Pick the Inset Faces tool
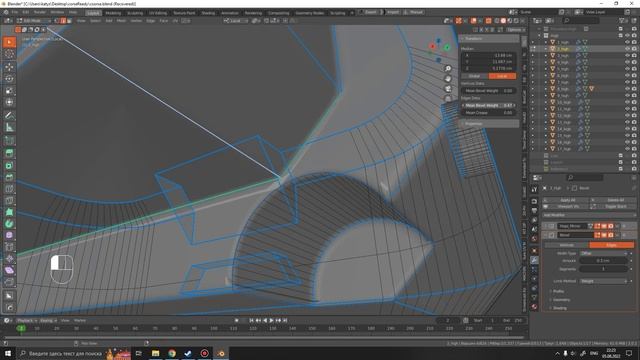The image size is (640, 360). [x=9, y=165]
